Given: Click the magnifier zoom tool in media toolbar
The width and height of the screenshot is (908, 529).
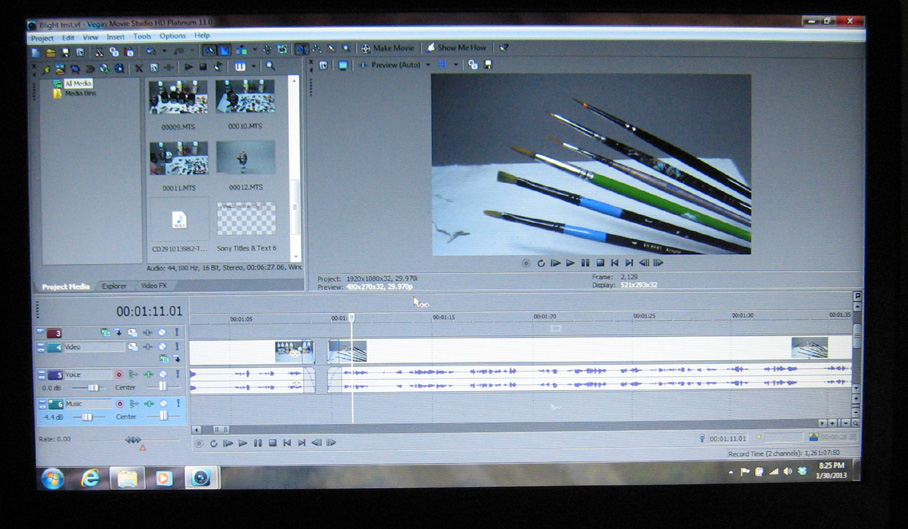Looking at the screenshot, I should point(270,67).
